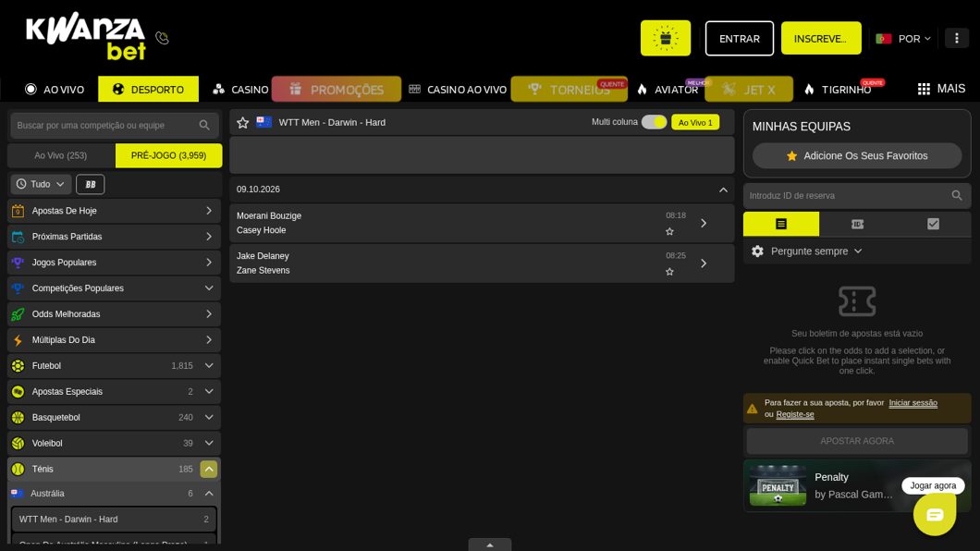Switch to Ao Vivo (253) tab
980x551 pixels.
pos(61,155)
